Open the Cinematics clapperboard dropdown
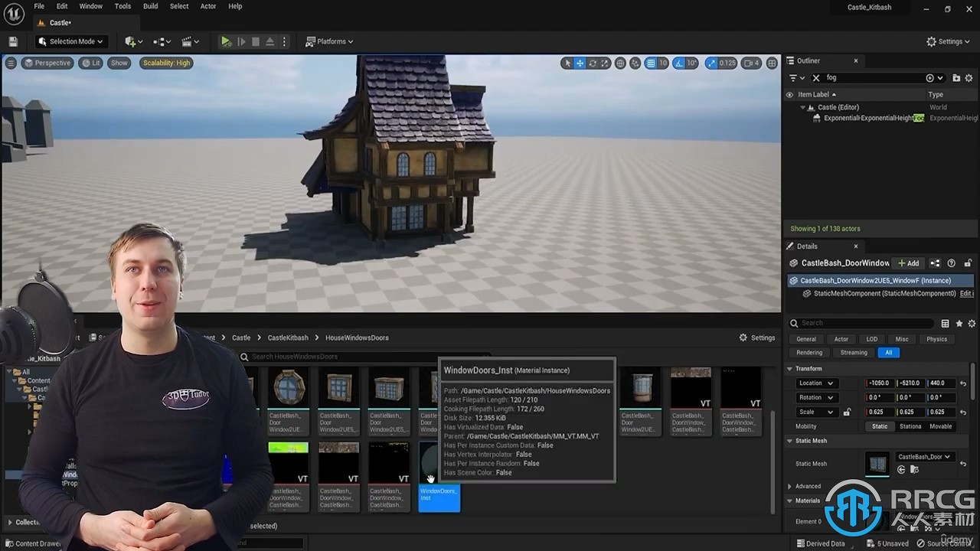The image size is (980, 551). [x=190, y=41]
